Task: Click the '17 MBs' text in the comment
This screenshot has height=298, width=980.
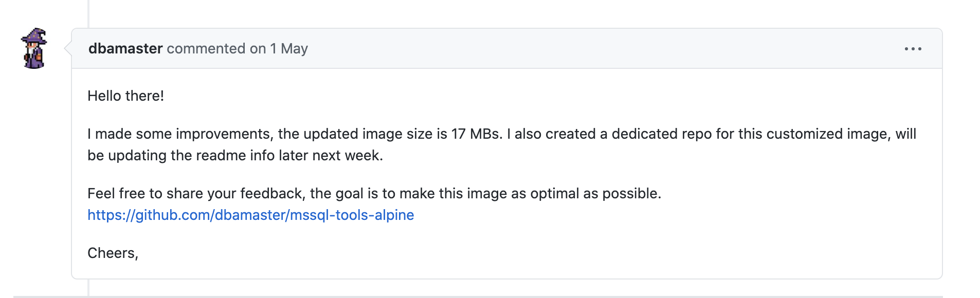Action: 476,134
